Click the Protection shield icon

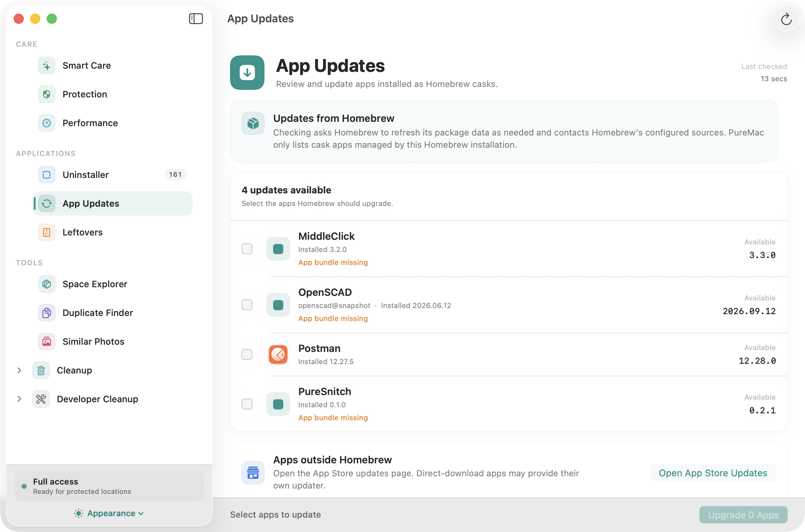[x=47, y=95]
